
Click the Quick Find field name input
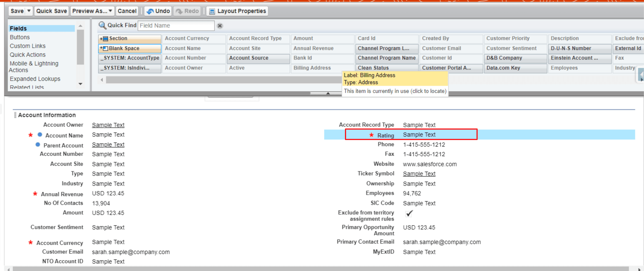point(176,26)
